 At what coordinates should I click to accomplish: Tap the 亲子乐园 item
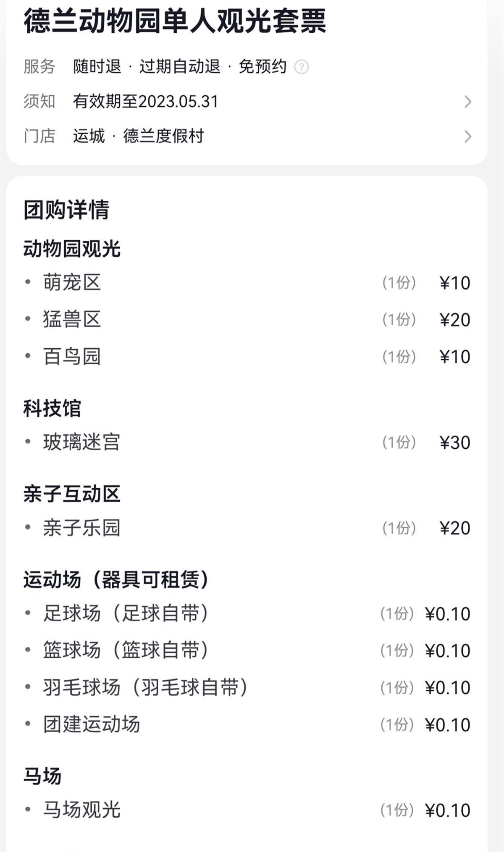click(x=81, y=528)
